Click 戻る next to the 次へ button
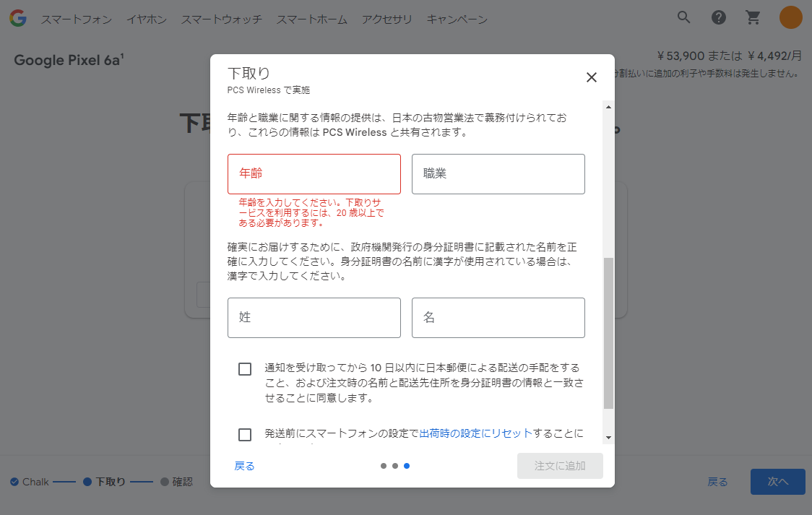The height and width of the screenshot is (515, 812). coord(718,482)
